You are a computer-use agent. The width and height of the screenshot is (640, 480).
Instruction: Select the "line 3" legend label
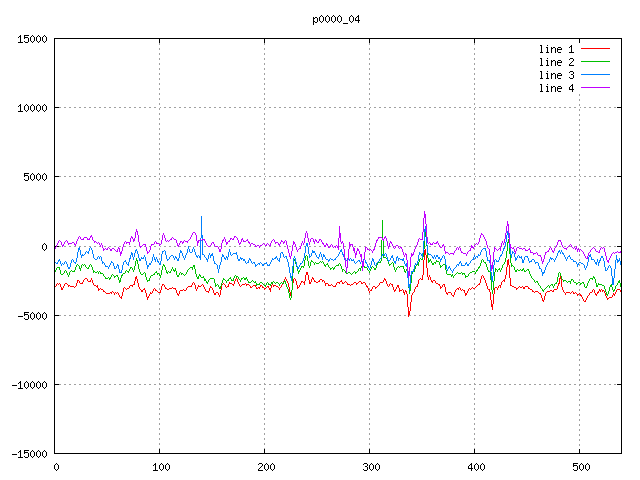(x=557, y=75)
